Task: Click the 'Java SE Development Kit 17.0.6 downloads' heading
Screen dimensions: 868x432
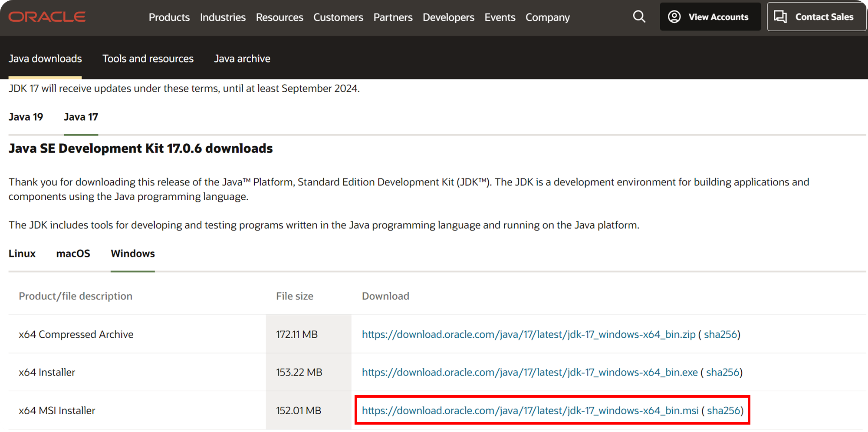Action: tap(141, 148)
